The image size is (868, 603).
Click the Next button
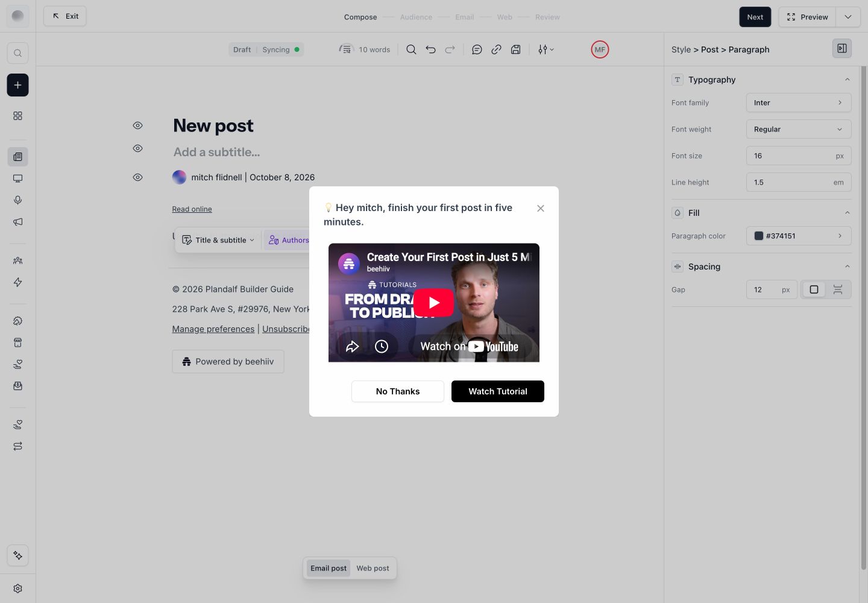click(x=755, y=17)
